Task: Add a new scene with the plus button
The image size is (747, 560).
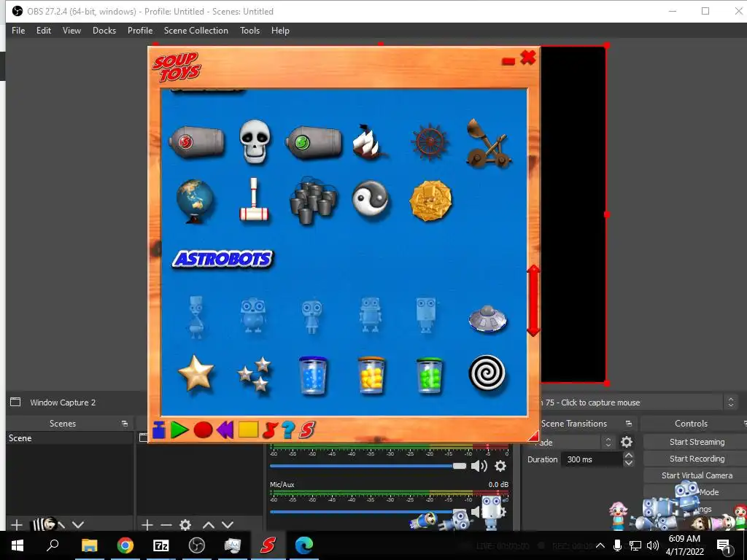Action: [x=17, y=525]
